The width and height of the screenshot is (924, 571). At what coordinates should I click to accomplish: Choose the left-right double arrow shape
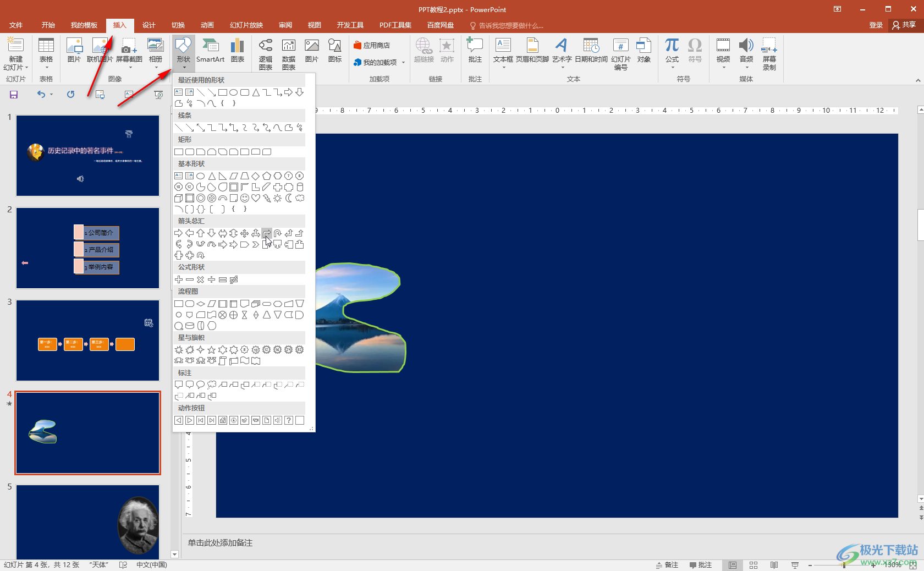223,233
